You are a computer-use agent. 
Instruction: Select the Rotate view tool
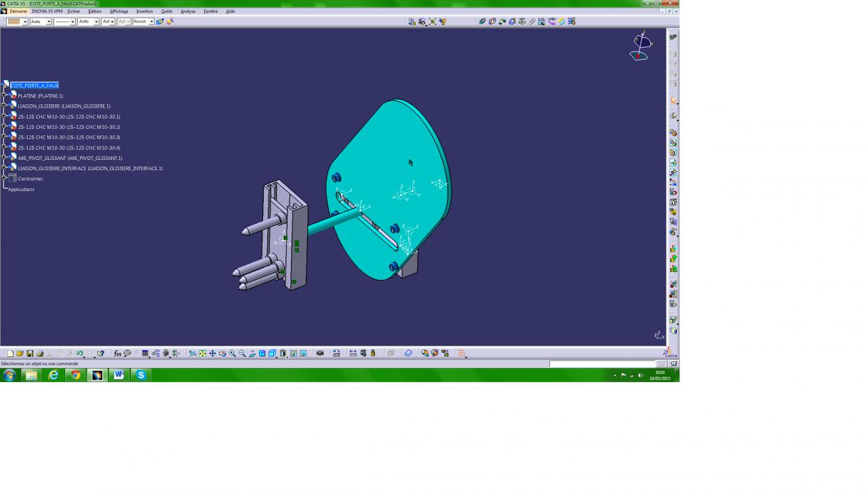[222, 353]
